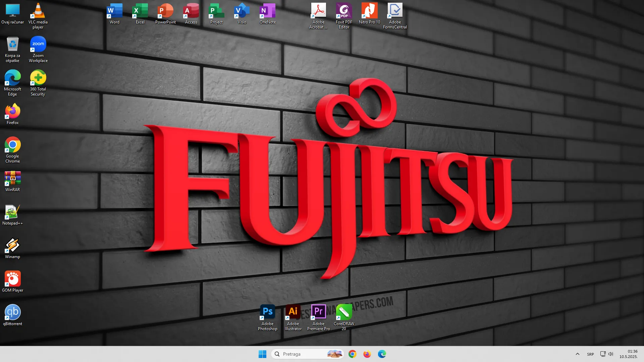Open volume speaker tray icon
This screenshot has width=644, height=362.
[x=610, y=354]
